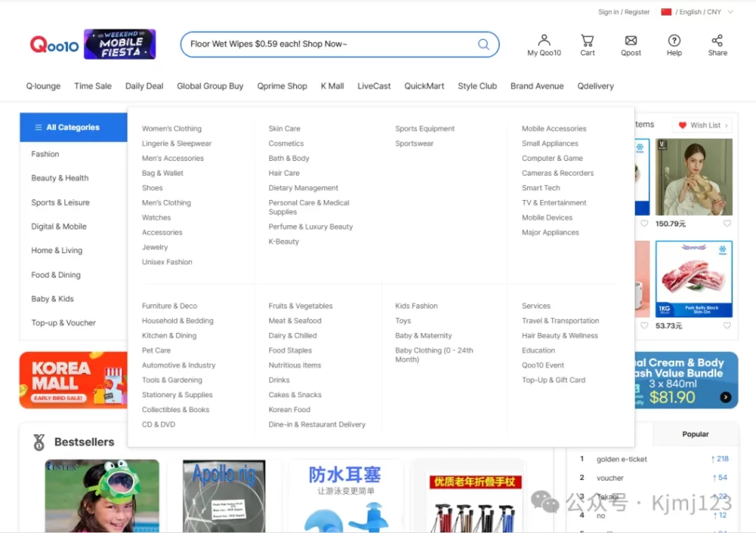Open Korean Food subcategory

click(289, 410)
